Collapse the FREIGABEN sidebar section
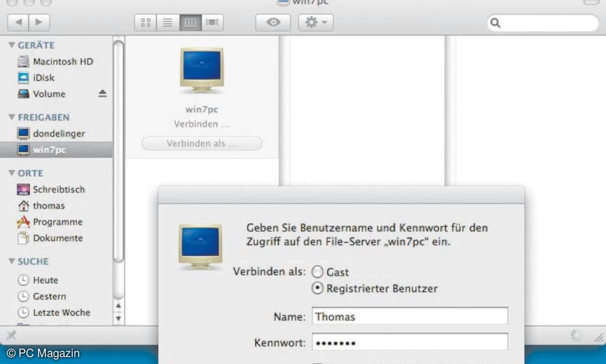Viewport: 606px width, 364px height. [12, 117]
